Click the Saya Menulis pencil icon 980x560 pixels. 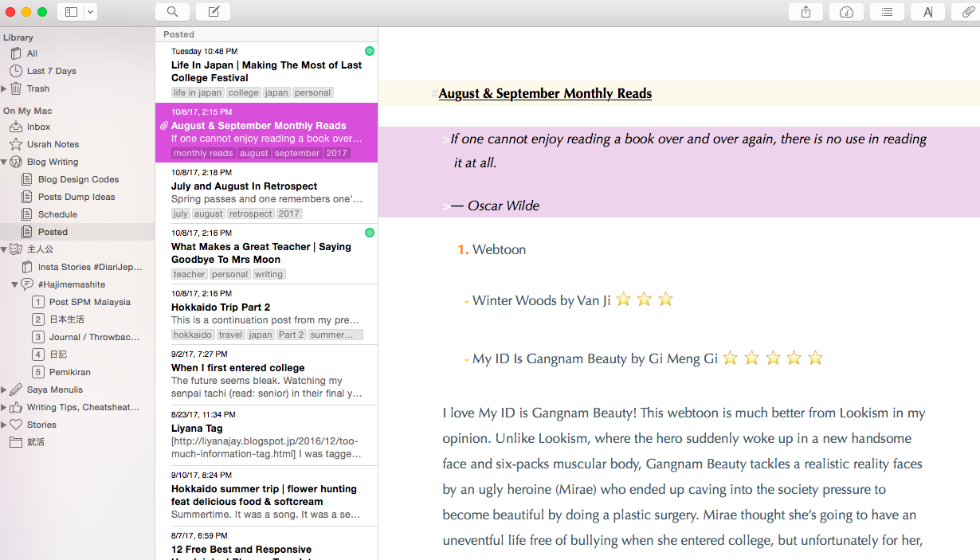click(x=15, y=390)
